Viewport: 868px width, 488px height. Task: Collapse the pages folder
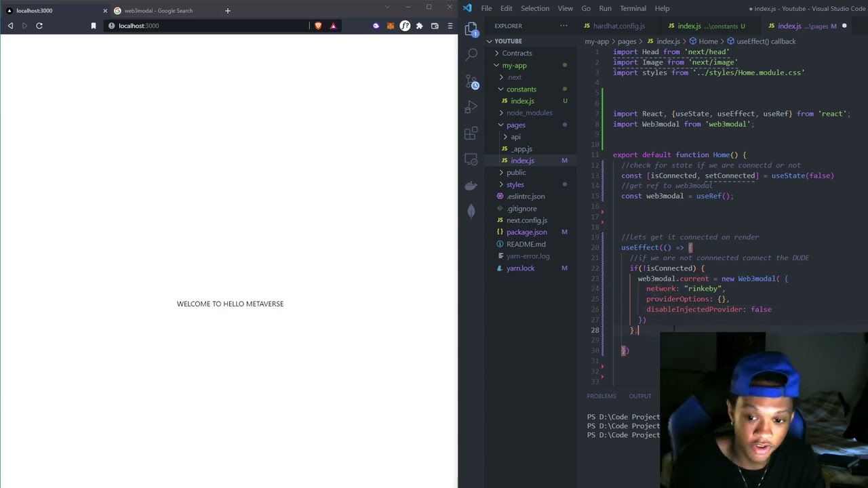[515, 125]
